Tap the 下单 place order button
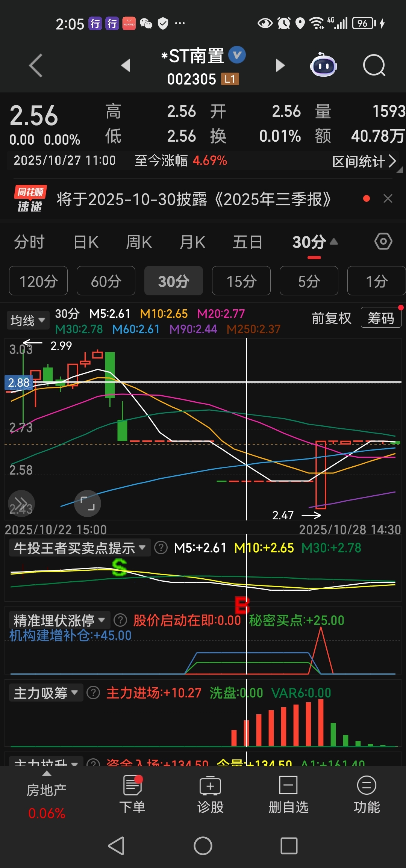The image size is (406, 868). coord(132,794)
